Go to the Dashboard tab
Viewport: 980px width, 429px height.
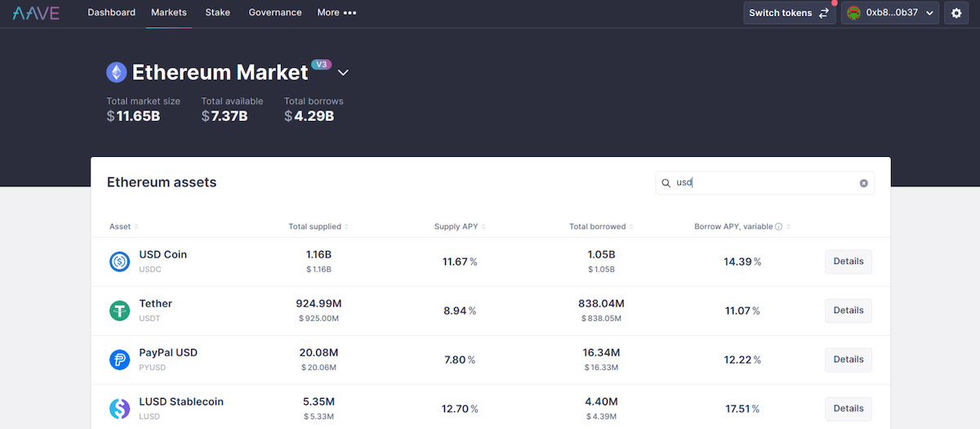point(111,13)
